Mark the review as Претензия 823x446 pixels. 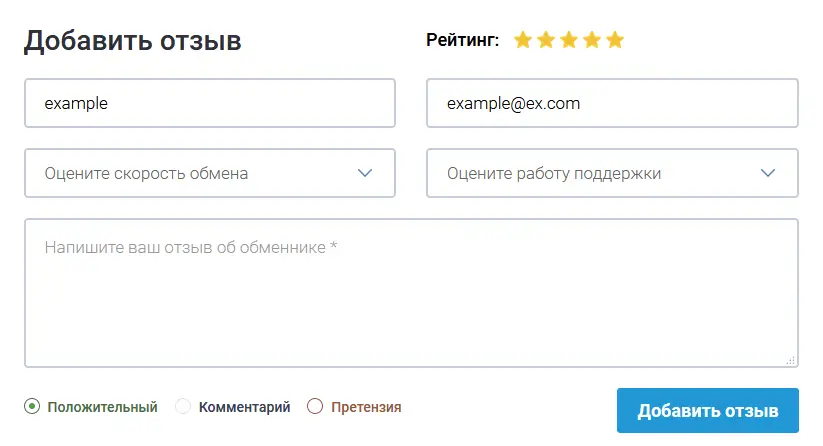315,407
